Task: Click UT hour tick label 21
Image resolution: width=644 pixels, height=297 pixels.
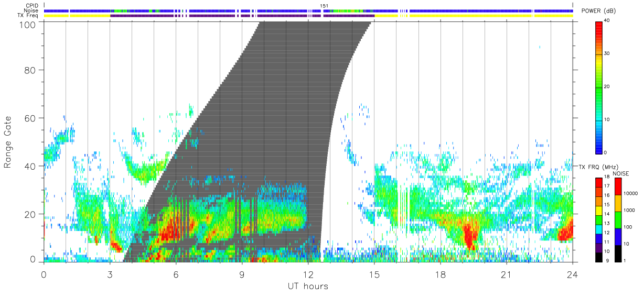Action: [x=506, y=274]
